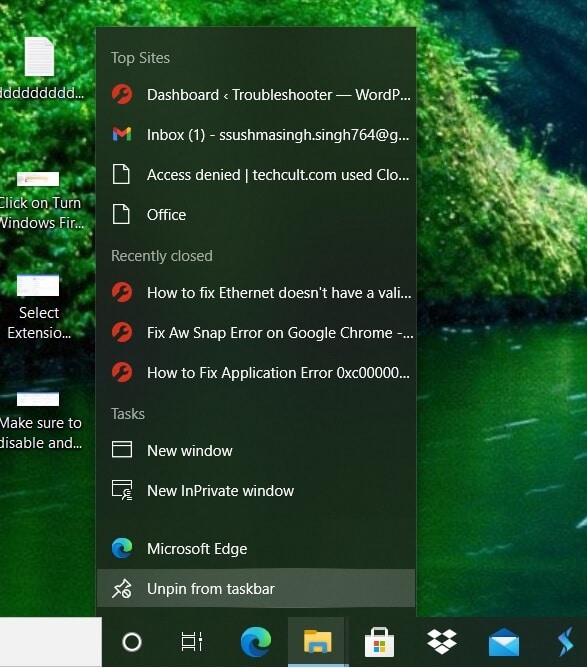This screenshot has height=668, width=587.
Task: Click the page icon beside Access denied
Action: [x=121, y=174]
